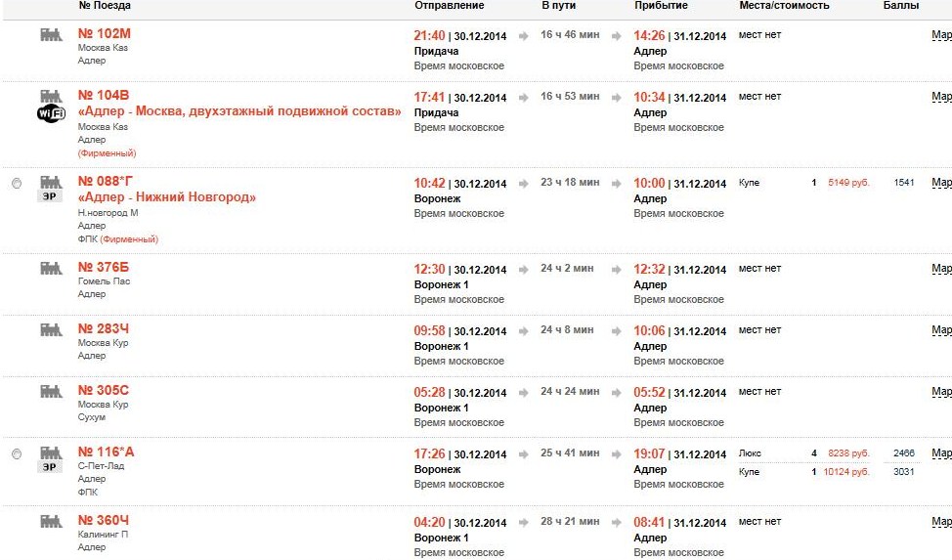This screenshot has width=952, height=560.
Task: Click the train icon for № 305С
Action: pyautogui.click(x=51, y=391)
